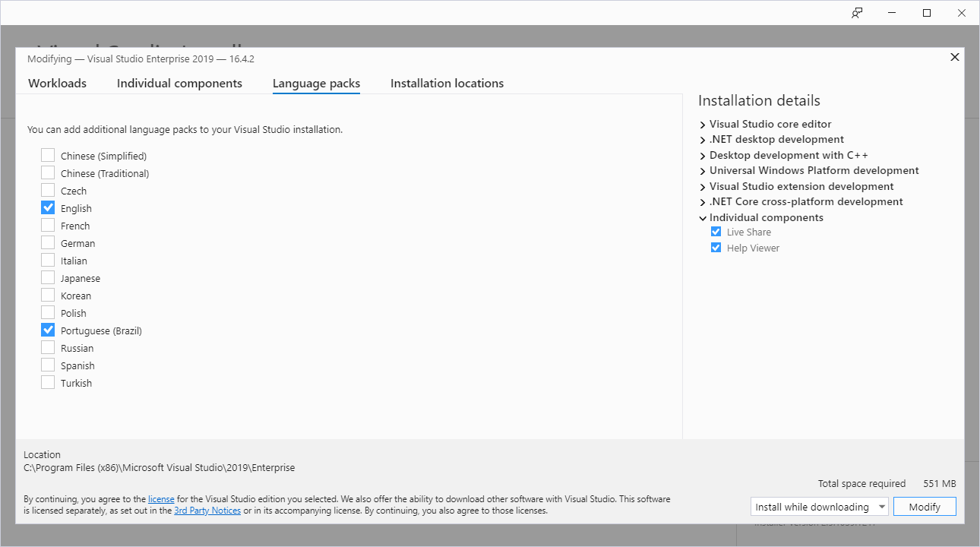This screenshot has height=547, width=980.
Task: Open the Install while downloading dropdown
Action: [819, 507]
